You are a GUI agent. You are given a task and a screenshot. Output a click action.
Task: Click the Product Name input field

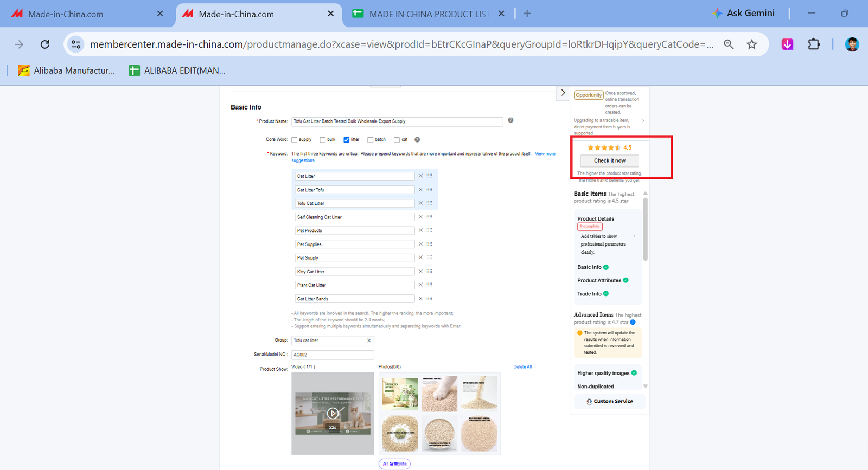(397, 121)
